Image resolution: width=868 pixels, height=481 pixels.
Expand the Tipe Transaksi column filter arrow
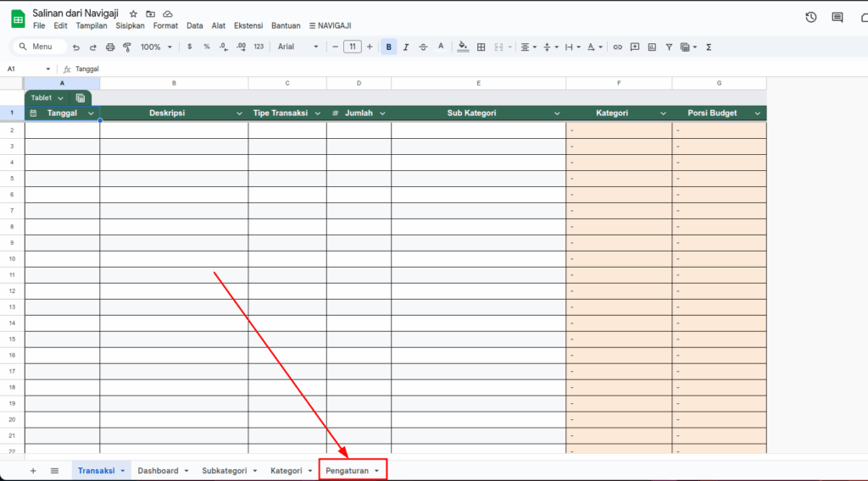pos(318,113)
